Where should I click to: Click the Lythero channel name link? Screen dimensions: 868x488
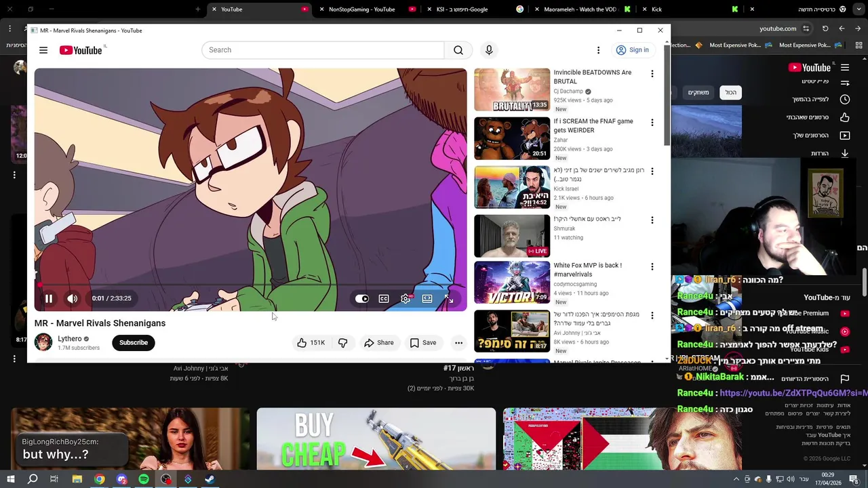click(x=70, y=339)
